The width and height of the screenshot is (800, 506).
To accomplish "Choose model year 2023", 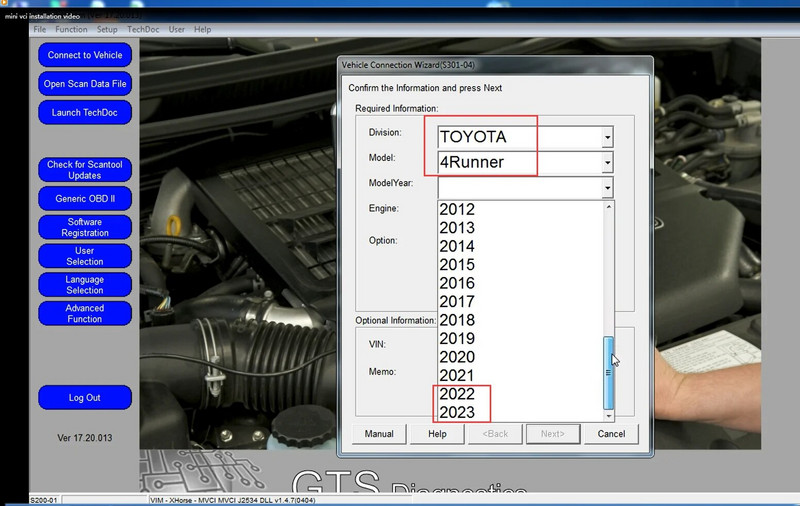I will pyautogui.click(x=520, y=412).
